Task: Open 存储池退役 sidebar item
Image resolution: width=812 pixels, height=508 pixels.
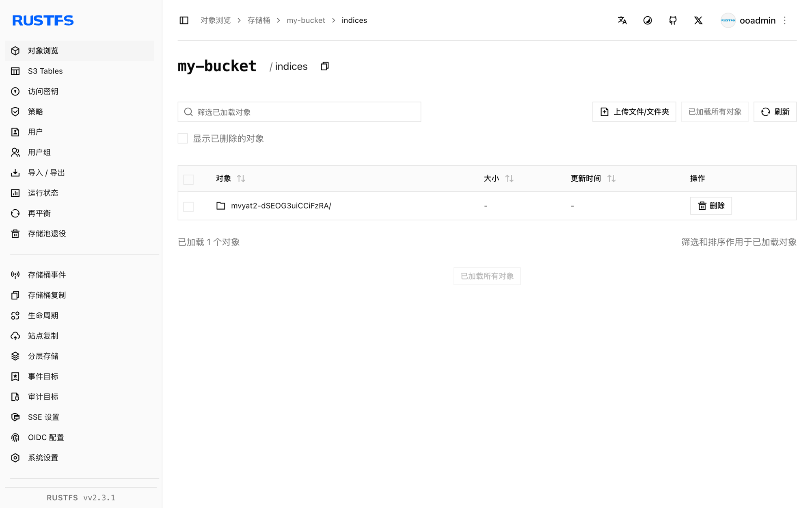Action: tap(80, 234)
